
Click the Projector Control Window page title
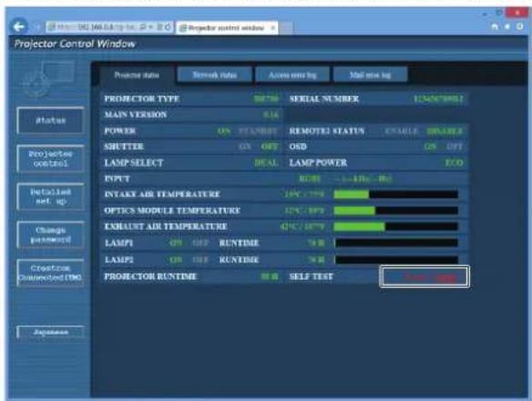pos(75,44)
